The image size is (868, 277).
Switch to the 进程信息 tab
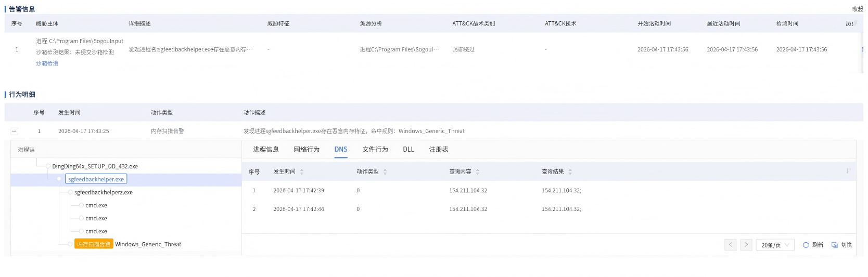266,150
